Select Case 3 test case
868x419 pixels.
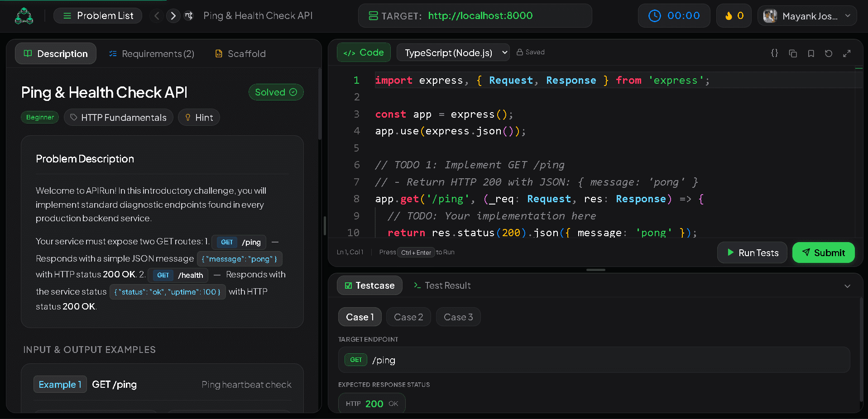(458, 317)
